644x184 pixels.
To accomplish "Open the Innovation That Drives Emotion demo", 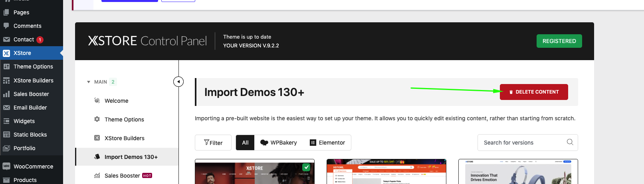I will 518,172.
